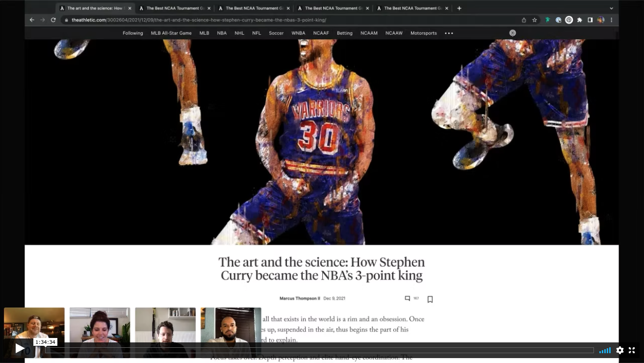The image size is (644, 363).
Task: Open the browser extensions puzzle piece menu
Action: 579,20
